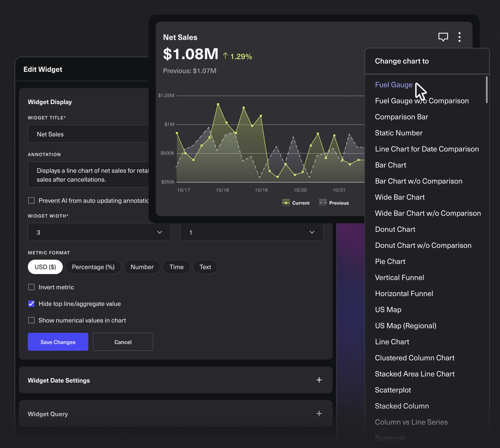500x448 pixels.
Task: Choose the US Map chart type
Action: tap(388, 310)
